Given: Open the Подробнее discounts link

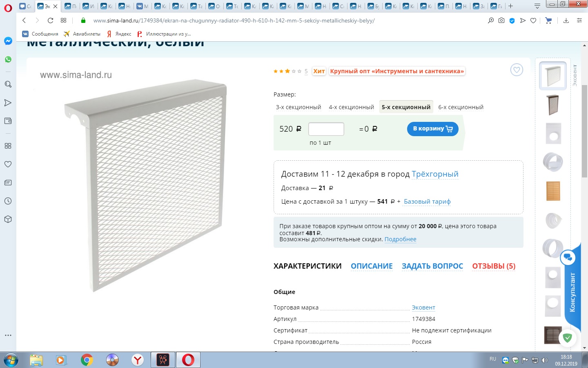Looking at the screenshot, I should tap(400, 240).
